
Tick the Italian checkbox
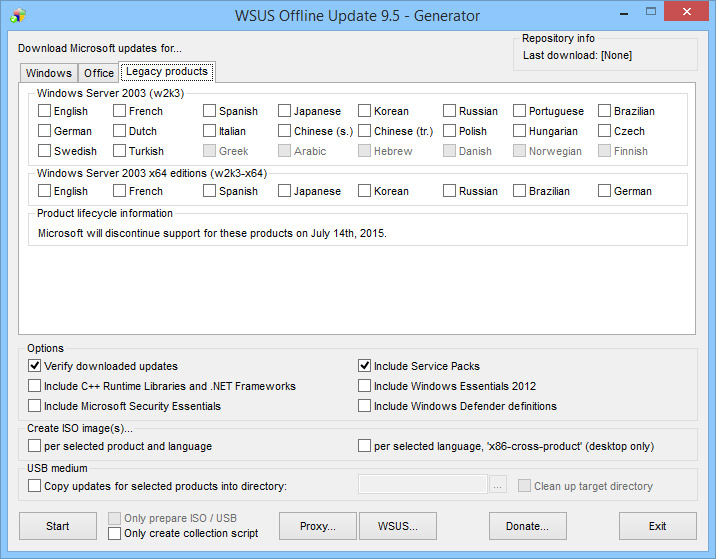coord(209,131)
